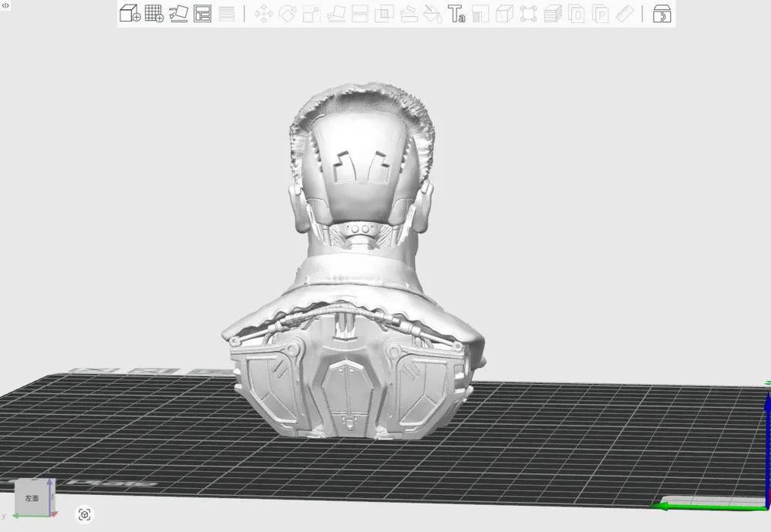Click the Add object cube icon

130,13
